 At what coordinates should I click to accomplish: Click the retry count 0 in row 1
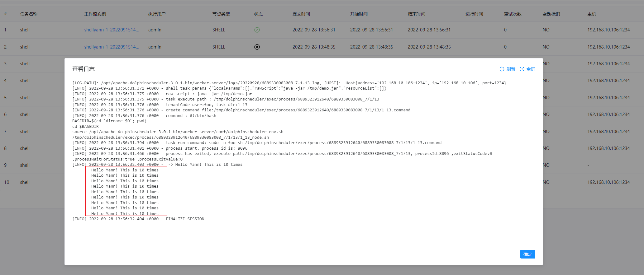coord(505,30)
